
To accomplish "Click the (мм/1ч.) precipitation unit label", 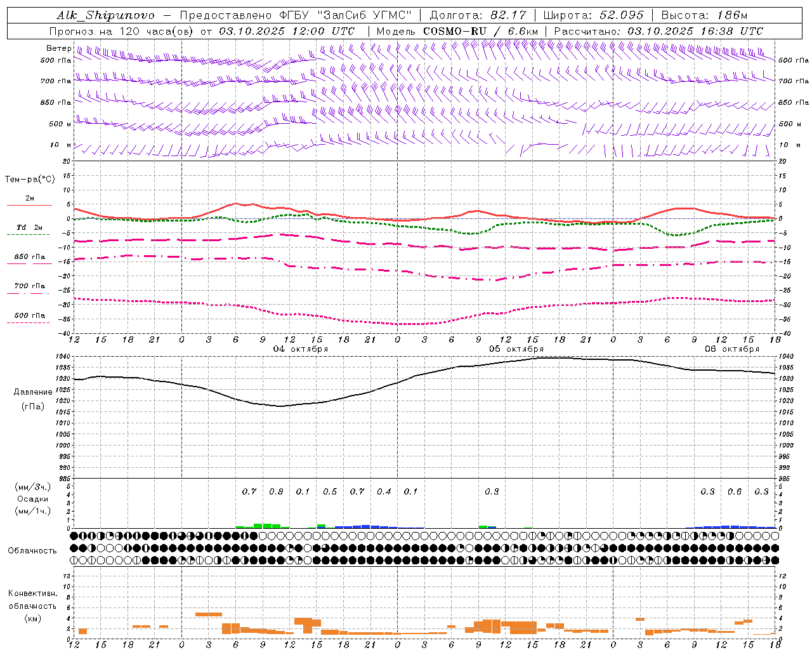I will point(33,511).
